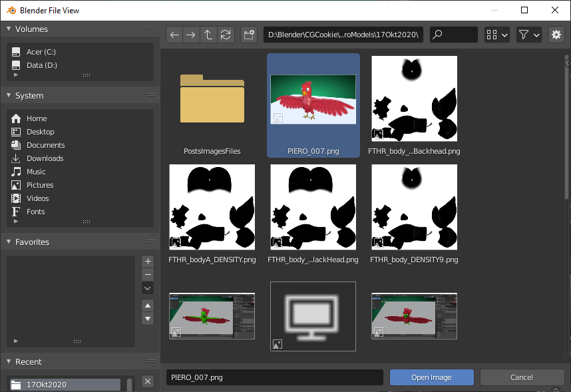Create a new directory
This screenshot has width=571, height=392.
pos(248,35)
